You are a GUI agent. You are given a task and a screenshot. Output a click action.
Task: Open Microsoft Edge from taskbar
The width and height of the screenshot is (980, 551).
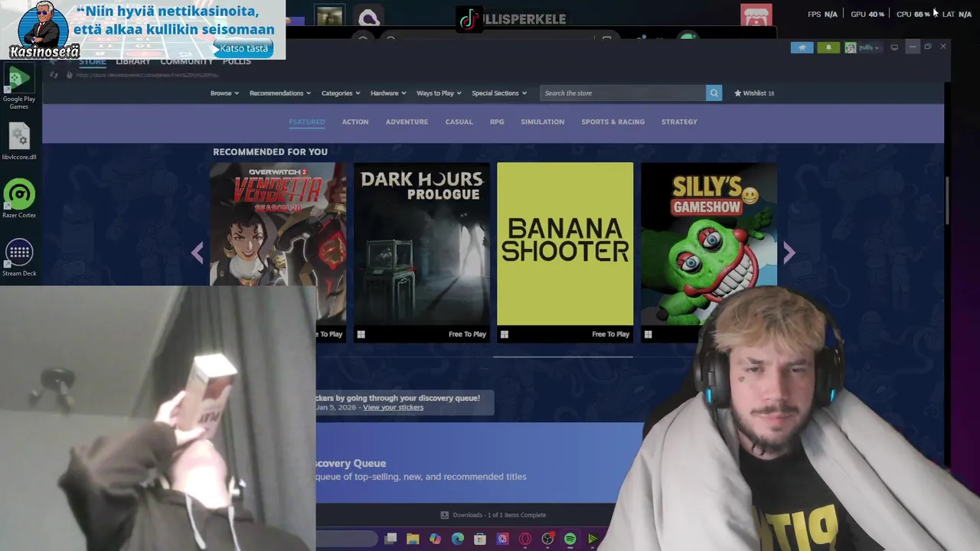tap(458, 539)
